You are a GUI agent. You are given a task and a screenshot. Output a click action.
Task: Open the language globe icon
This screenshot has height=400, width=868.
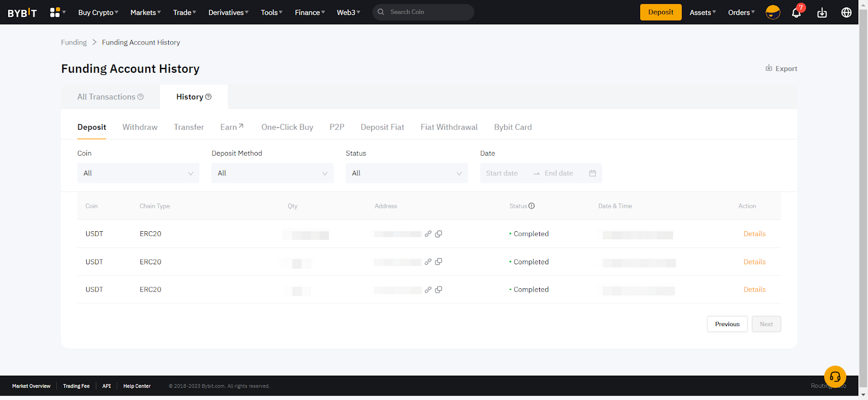click(x=846, y=12)
